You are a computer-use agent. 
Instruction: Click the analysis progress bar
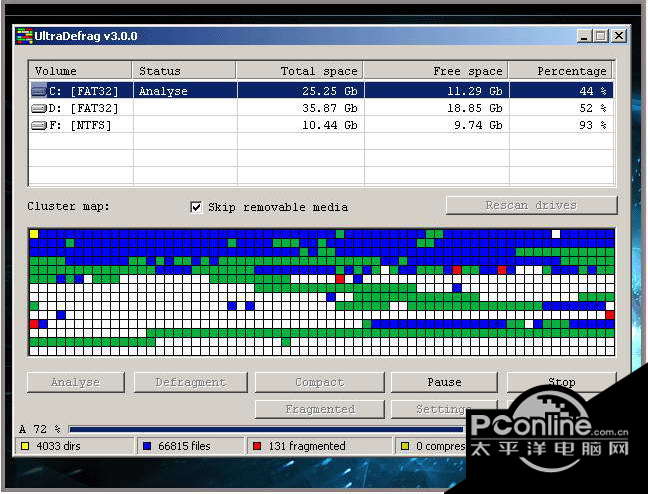click(268, 430)
